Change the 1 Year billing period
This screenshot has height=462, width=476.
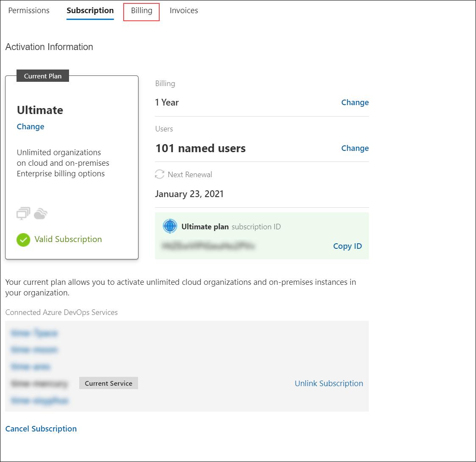click(355, 103)
